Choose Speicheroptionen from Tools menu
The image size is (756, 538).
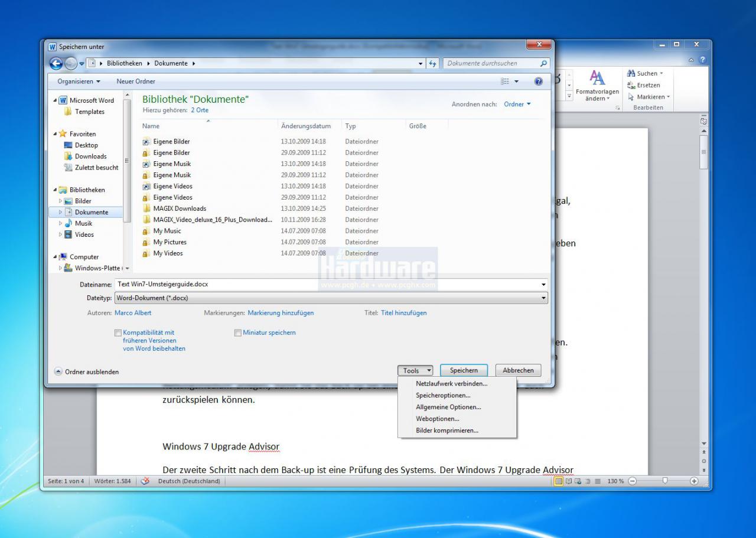[x=443, y=396]
